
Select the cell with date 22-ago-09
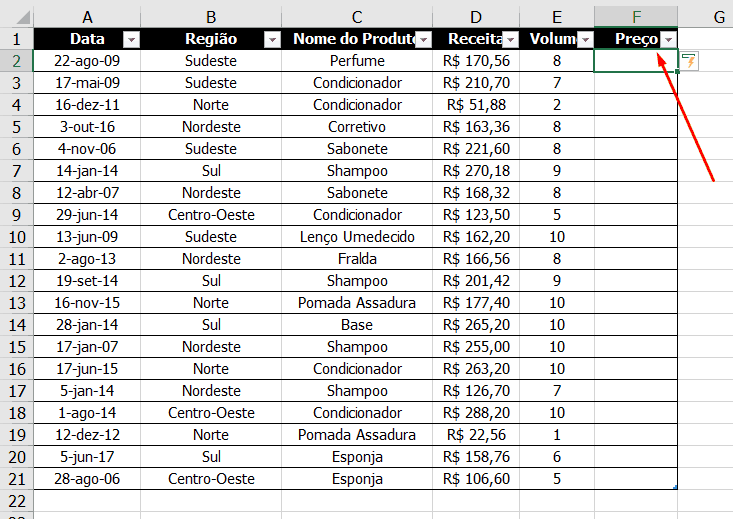(87, 61)
